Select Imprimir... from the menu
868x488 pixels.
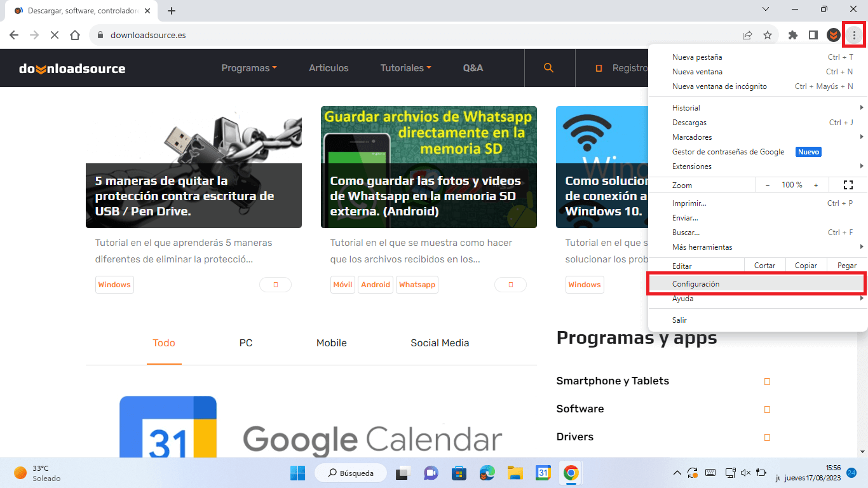click(757, 203)
